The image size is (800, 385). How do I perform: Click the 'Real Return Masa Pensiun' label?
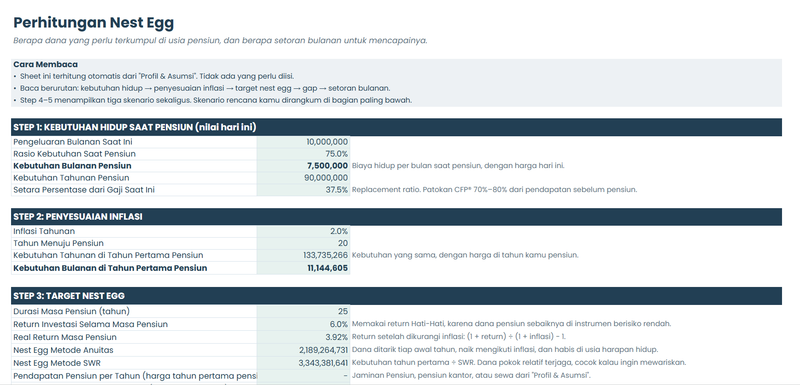pyautogui.click(x=65, y=337)
